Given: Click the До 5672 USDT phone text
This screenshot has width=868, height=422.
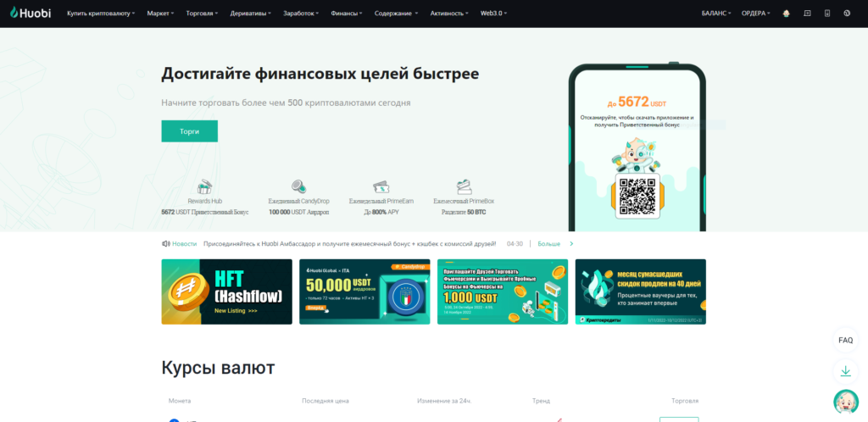Looking at the screenshot, I should point(637,102).
